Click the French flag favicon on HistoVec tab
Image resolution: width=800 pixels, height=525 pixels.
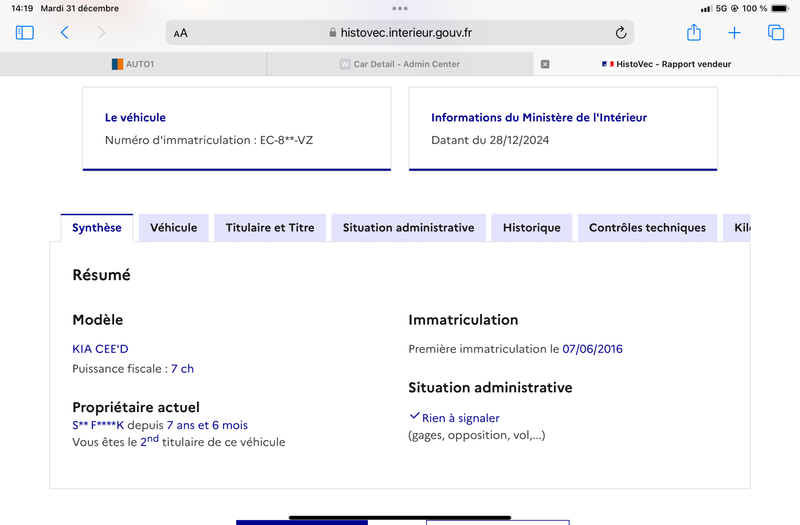[x=607, y=64]
